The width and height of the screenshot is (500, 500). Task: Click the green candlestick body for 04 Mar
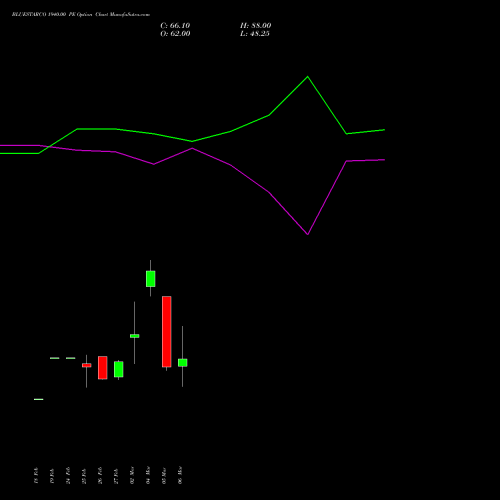(x=151, y=279)
